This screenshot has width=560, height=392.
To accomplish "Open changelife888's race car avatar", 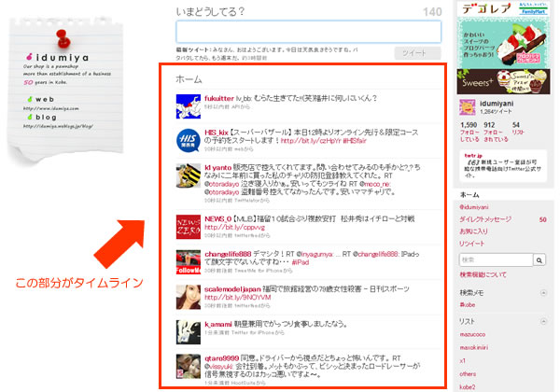I will tap(189, 262).
